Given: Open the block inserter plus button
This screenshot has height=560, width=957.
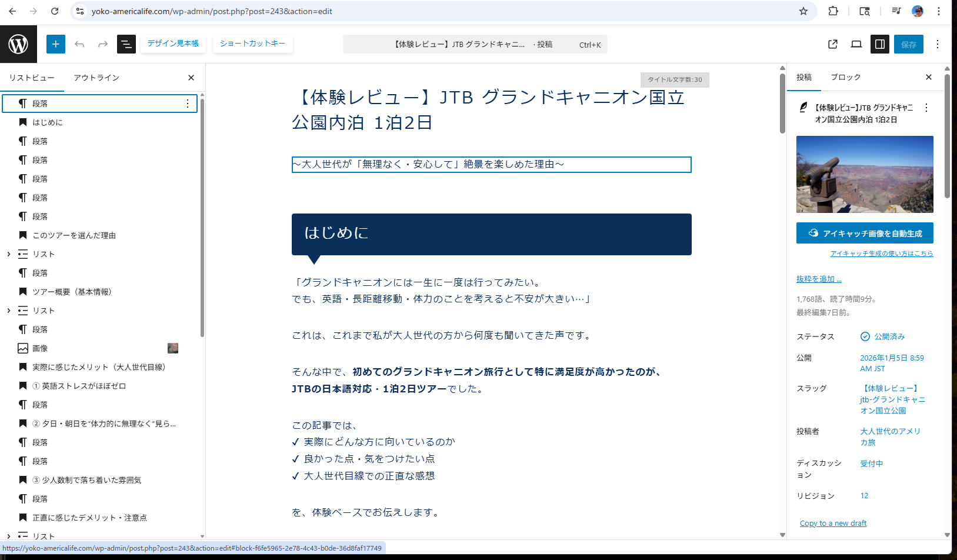Looking at the screenshot, I should coord(56,44).
